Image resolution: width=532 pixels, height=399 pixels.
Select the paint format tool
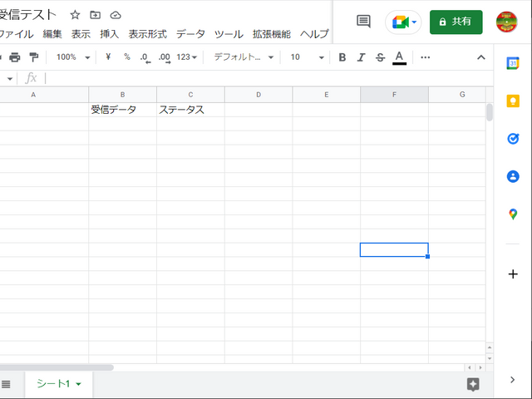(33, 57)
